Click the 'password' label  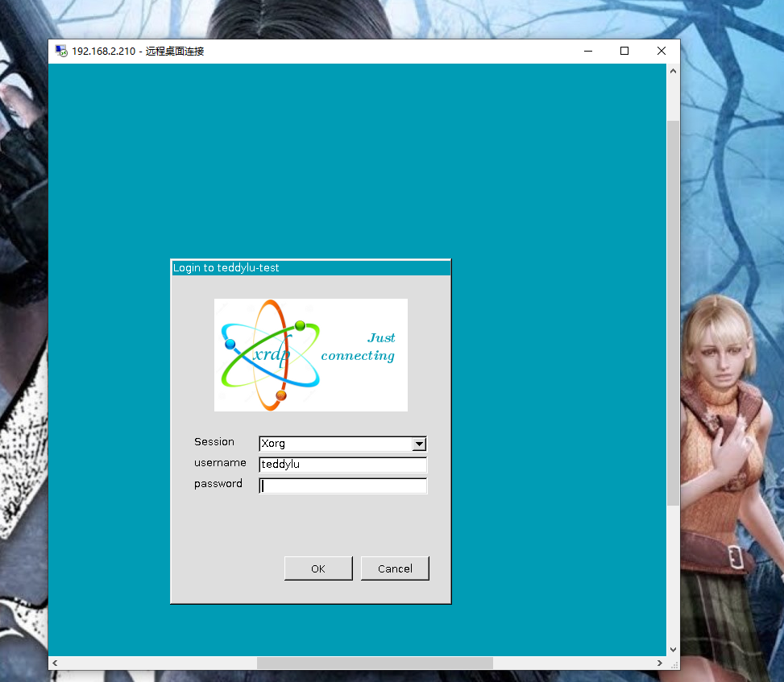click(218, 484)
